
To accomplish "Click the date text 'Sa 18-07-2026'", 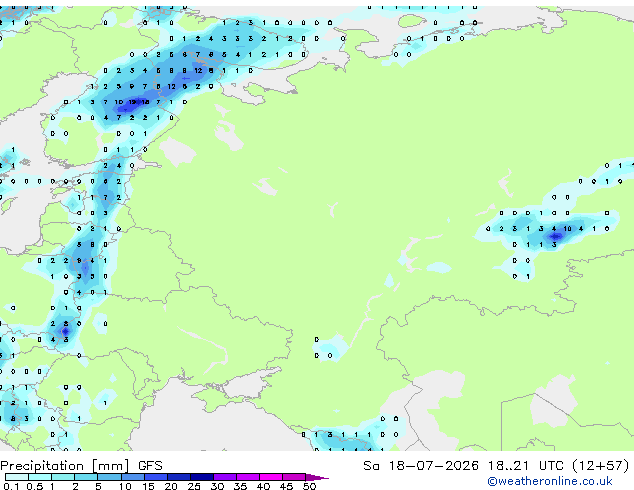I will click(x=421, y=466).
